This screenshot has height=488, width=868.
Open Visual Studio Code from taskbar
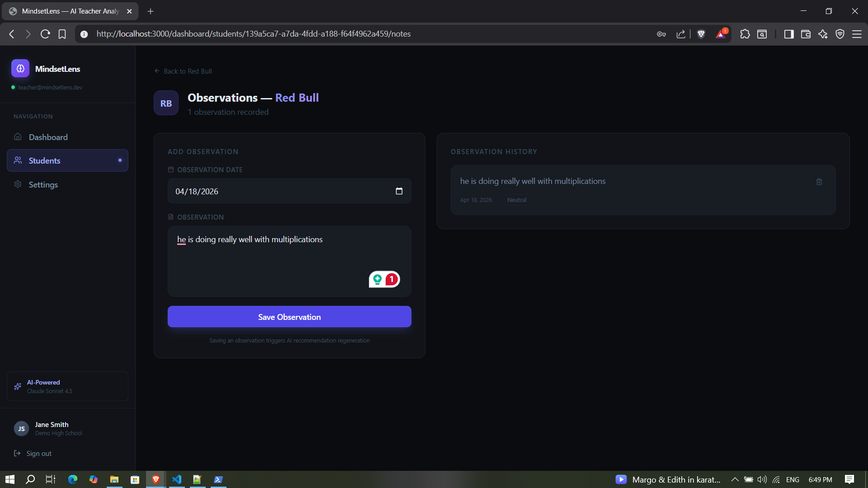coord(177,479)
